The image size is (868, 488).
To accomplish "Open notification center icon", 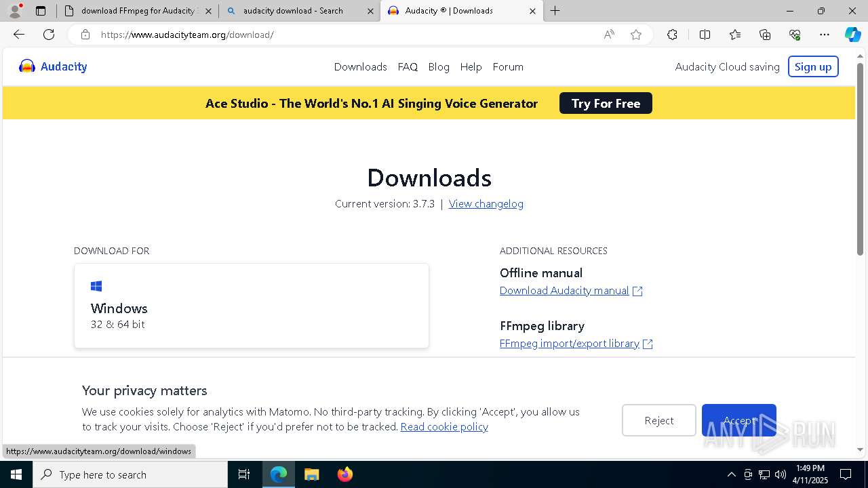I will pos(846,474).
